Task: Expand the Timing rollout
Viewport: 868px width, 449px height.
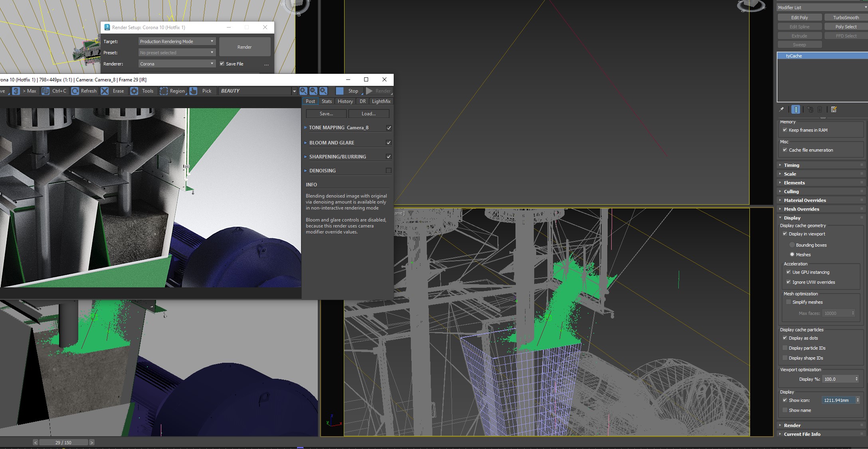Action: (x=820, y=165)
